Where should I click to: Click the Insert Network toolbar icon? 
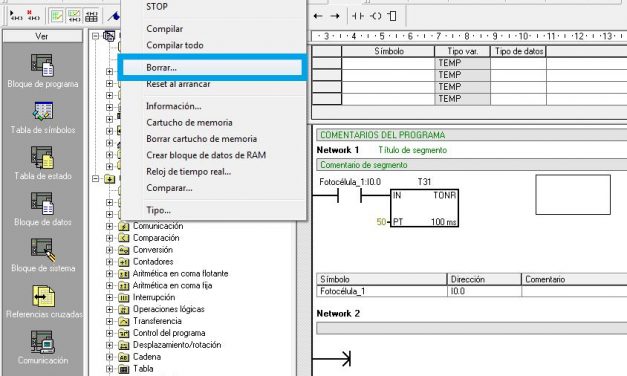[16, 16]
